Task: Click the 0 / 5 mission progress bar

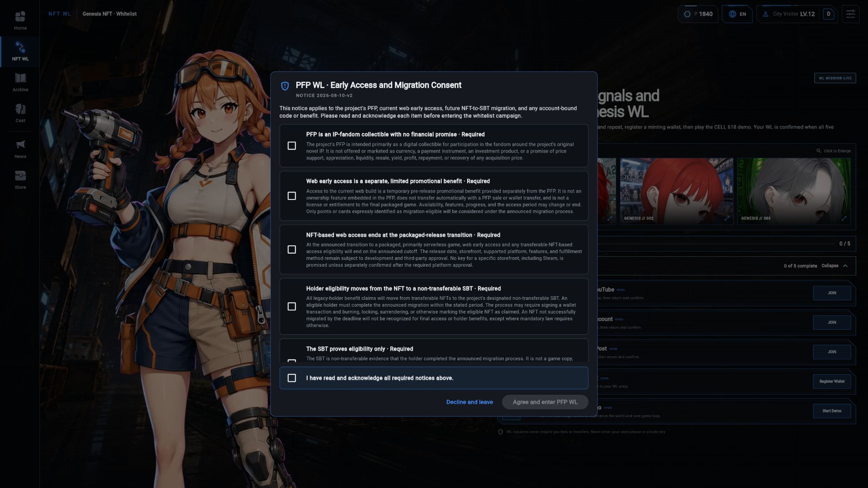Action: [x=726, y=244]
